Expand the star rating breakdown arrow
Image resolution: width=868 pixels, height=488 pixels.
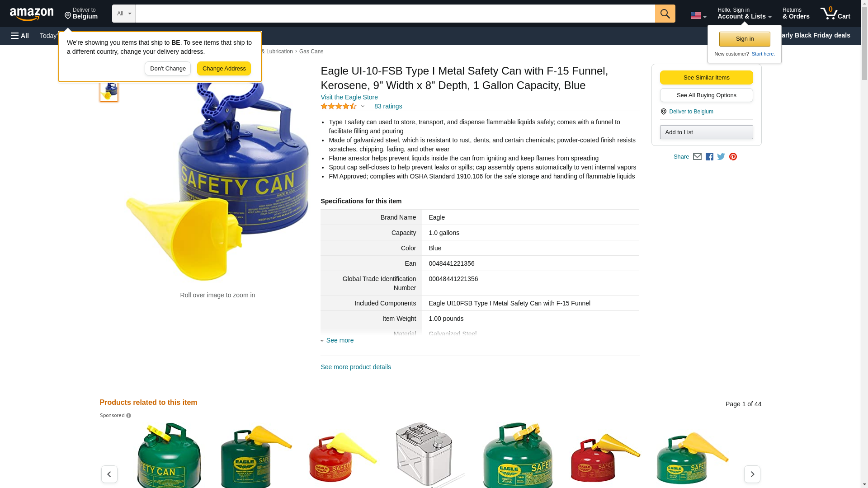[x=363, y=106]
